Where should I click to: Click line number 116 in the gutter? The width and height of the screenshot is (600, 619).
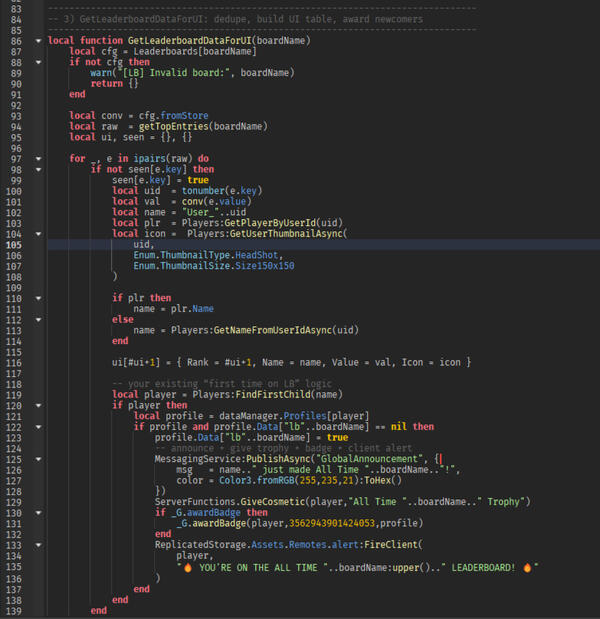click(13, 363)
